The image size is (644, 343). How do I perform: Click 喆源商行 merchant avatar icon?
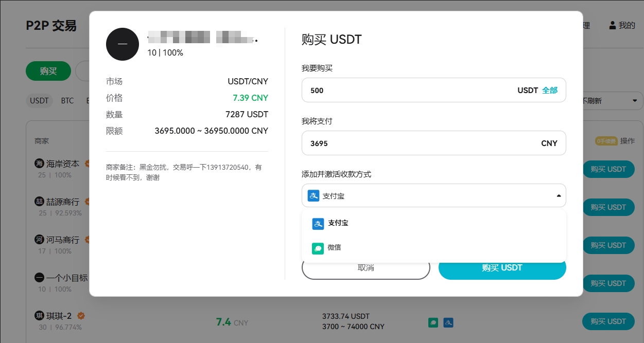tap(39, 202)
